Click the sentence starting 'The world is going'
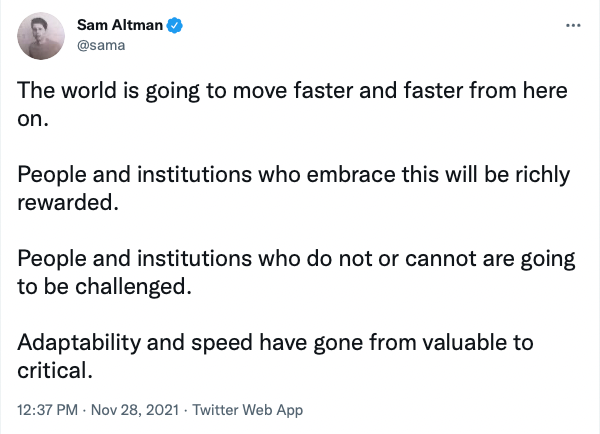This screenshot has width=600, height=434. tap(292, 91)
